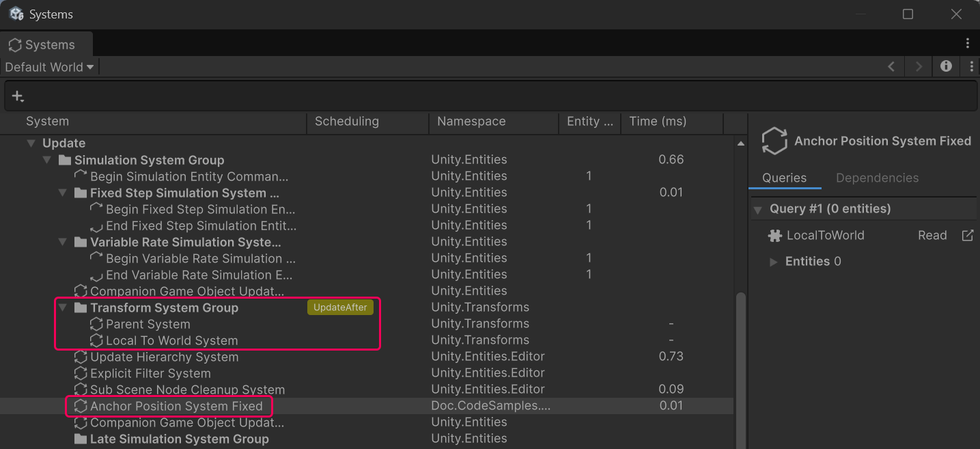Open the Systems tab kebab menu
This screenshot has height=449, width=980.
[968, 44]
